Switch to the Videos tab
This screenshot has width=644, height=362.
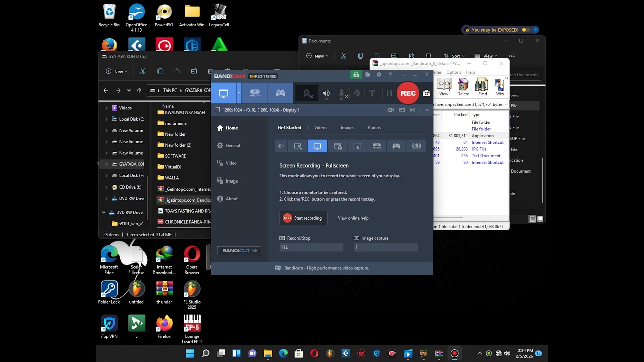320,128
